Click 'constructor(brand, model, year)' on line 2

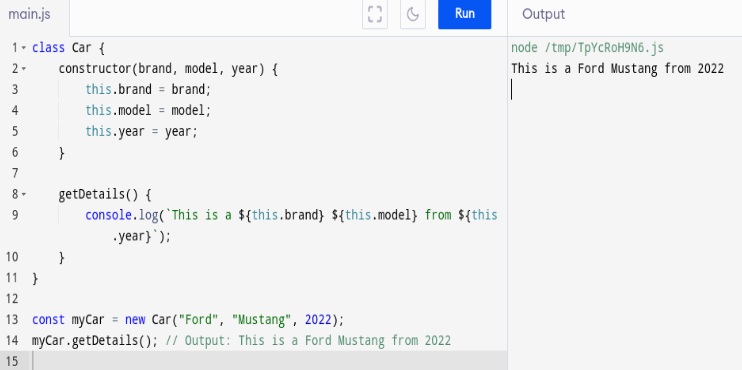click(161, 69)
